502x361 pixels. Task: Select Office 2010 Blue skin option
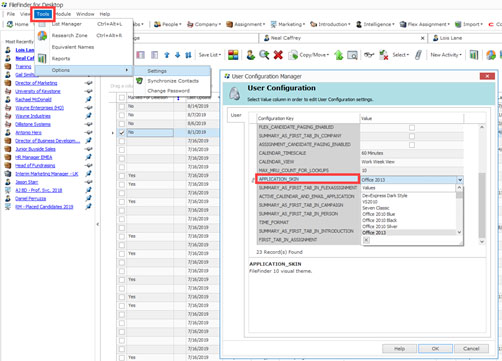click(379, 214)
